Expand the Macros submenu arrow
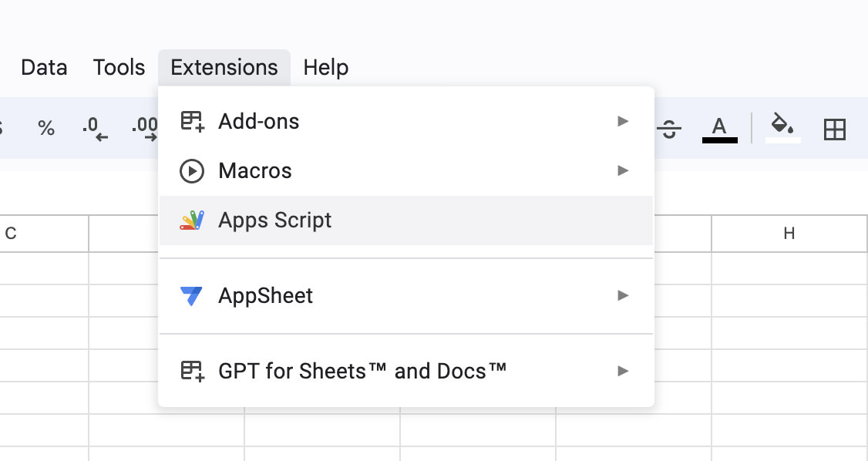 point(623,170)
